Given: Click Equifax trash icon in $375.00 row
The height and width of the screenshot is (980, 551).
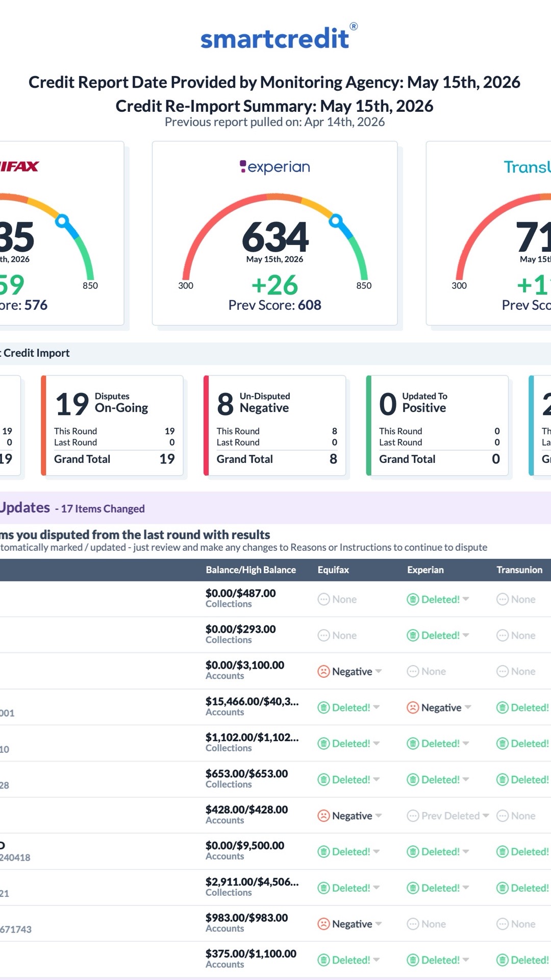Looking at the screenshot, I should [x=323, y=960].
